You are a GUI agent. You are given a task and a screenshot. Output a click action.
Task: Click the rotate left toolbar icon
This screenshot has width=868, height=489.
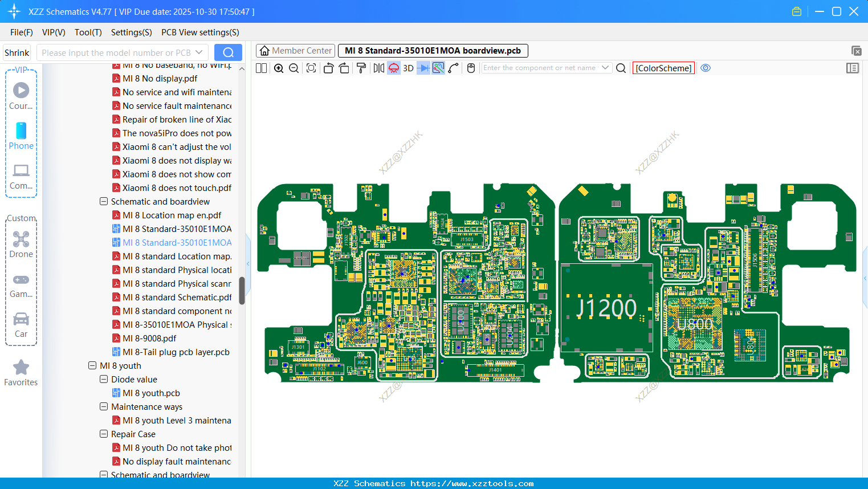coord(328,68)
